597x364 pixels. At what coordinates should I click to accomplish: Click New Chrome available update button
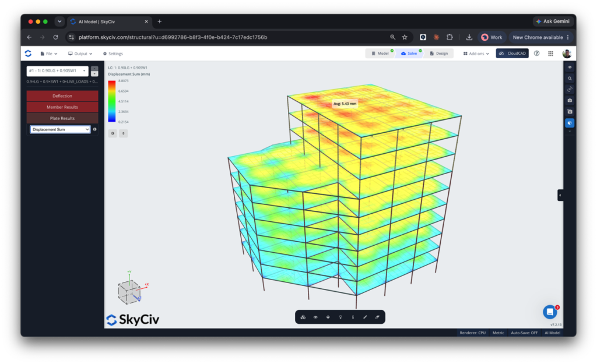pyautogui.click(x=540, y=37)
